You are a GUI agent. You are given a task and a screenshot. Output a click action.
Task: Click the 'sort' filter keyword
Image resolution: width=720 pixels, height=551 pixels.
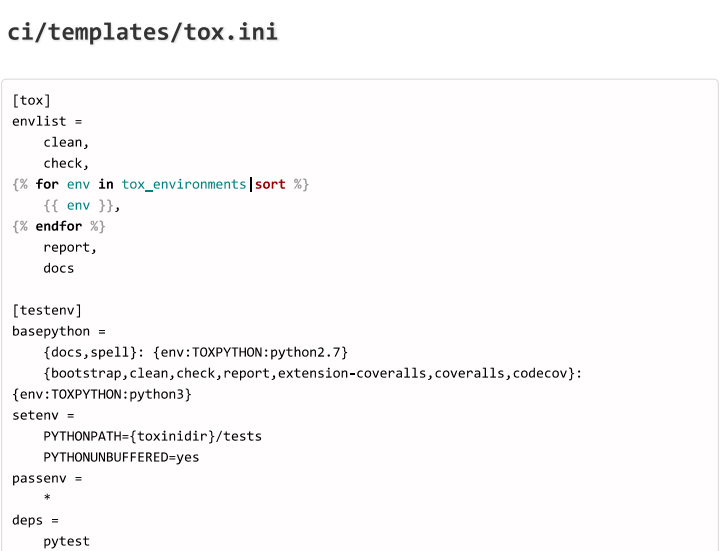point(270,184)
